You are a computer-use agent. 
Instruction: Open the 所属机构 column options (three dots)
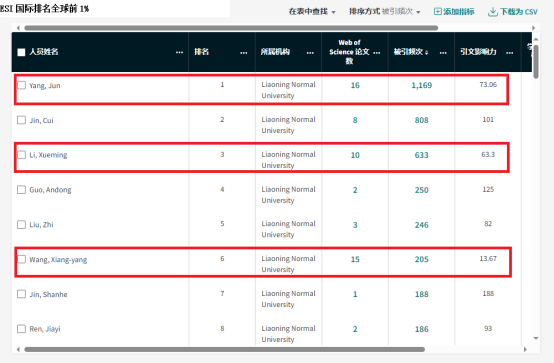pos(310,52)
